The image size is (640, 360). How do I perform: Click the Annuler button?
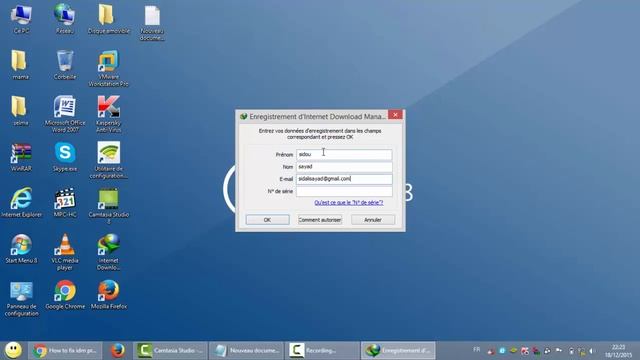tap(373, 220)
